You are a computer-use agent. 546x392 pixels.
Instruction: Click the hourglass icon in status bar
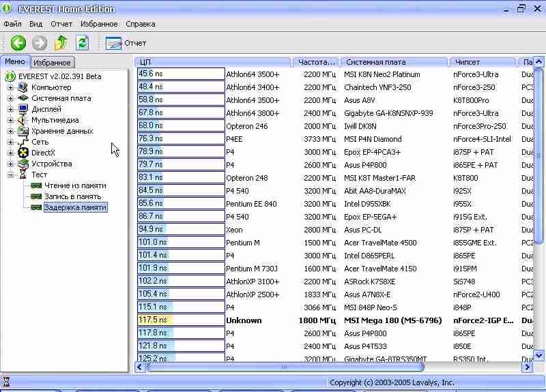(x=6, y=382)
